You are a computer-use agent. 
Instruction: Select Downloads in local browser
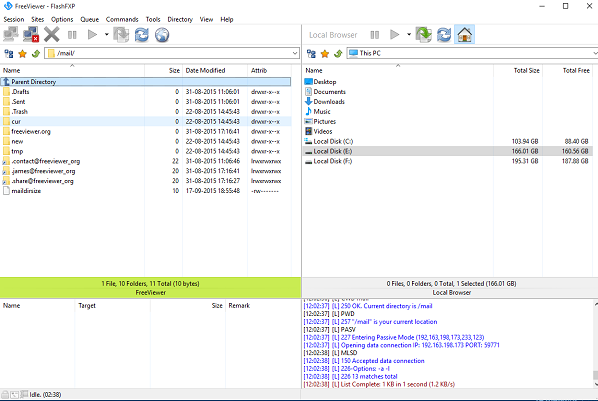pos(448,101)
